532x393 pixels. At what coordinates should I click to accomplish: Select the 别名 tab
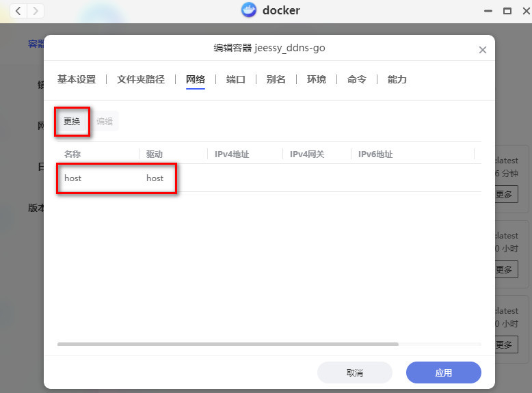[x=276, y=79]
